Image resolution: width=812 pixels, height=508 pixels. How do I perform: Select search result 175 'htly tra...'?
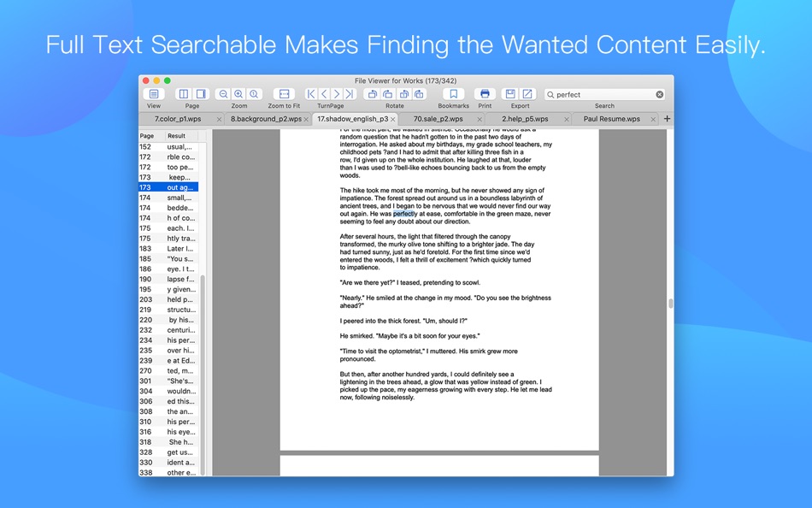(168, 239)
